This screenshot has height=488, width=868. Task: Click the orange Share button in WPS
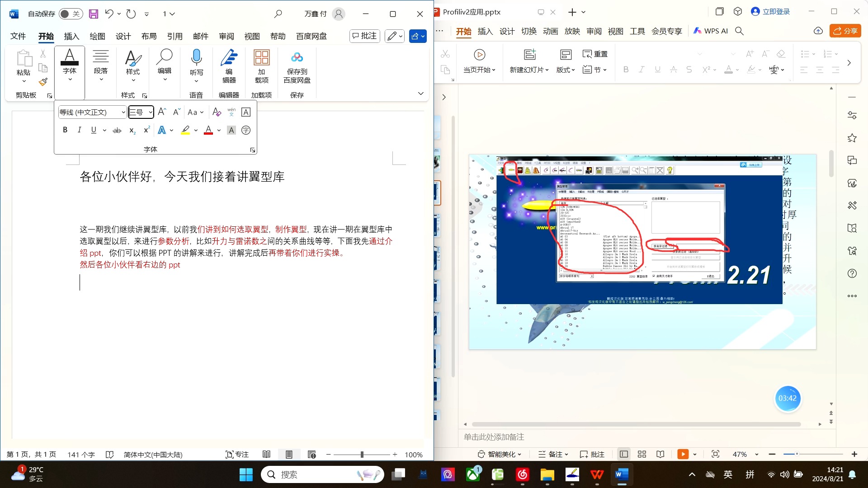(x=845, y=31)
